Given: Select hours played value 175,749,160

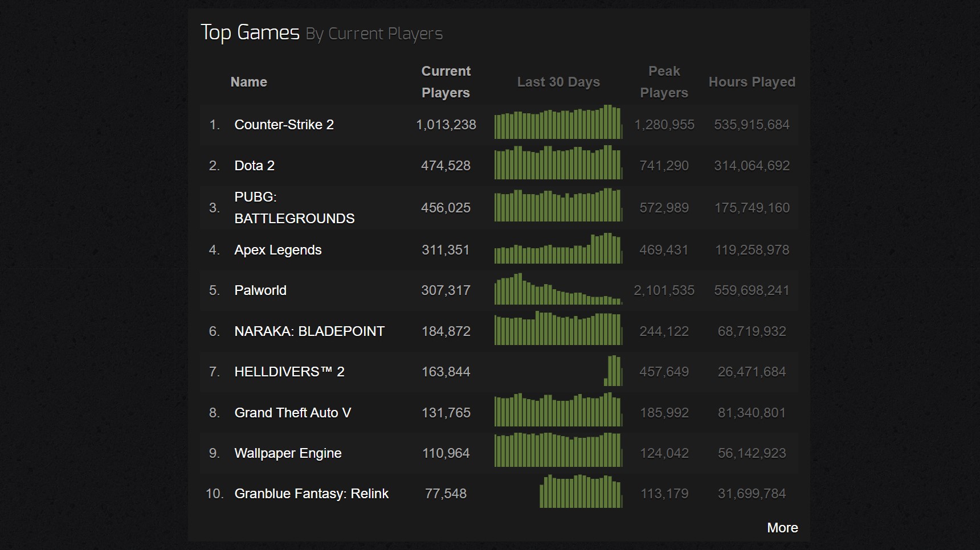Looking at the screenshot, I should 752,208.
